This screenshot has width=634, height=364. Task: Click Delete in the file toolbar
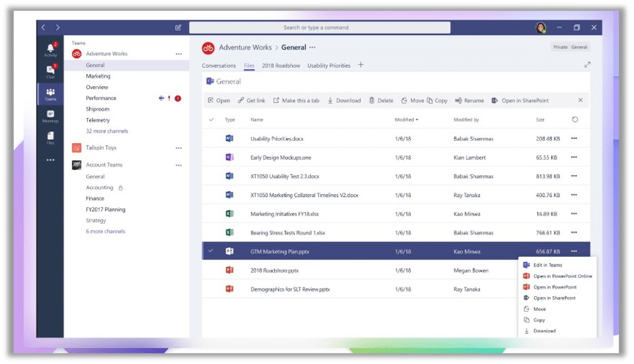(x=381, y=100)
